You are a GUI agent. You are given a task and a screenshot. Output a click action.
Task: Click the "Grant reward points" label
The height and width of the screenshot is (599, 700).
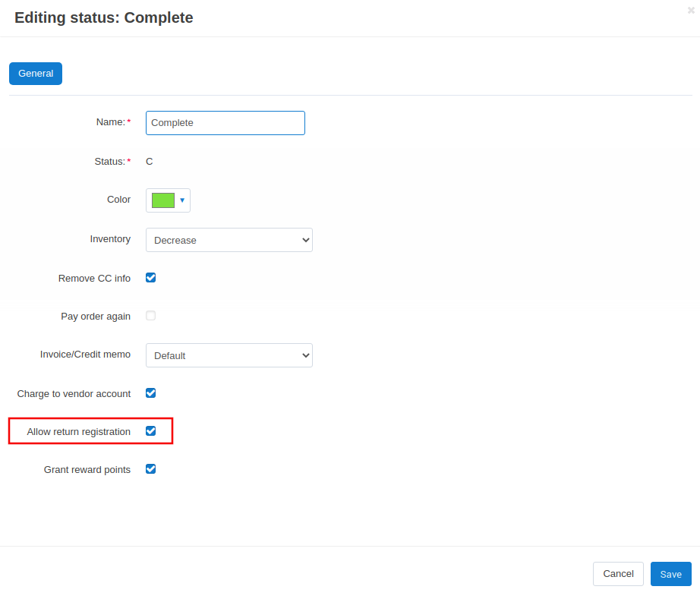click(x=87, y=470)
